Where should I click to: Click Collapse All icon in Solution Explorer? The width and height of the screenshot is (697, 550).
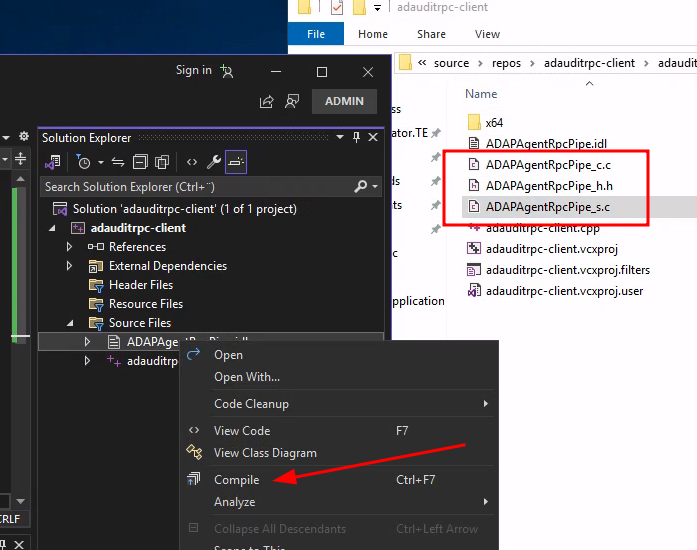(140, 162)
